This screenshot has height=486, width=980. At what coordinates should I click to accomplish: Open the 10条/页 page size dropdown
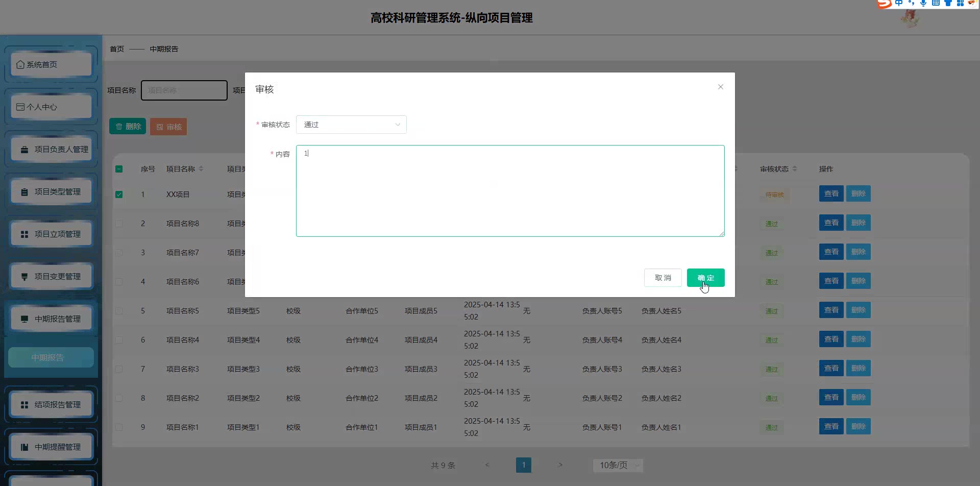coord(618,465)
